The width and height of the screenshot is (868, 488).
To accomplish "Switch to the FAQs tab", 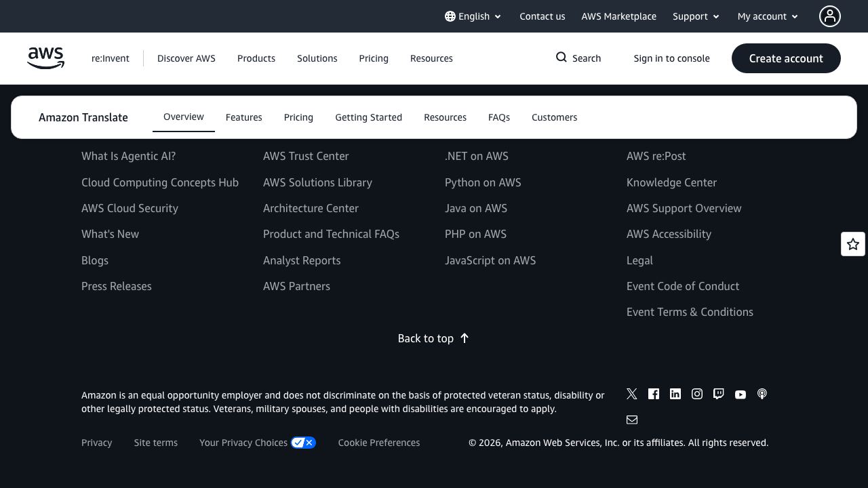I will 499,117.
